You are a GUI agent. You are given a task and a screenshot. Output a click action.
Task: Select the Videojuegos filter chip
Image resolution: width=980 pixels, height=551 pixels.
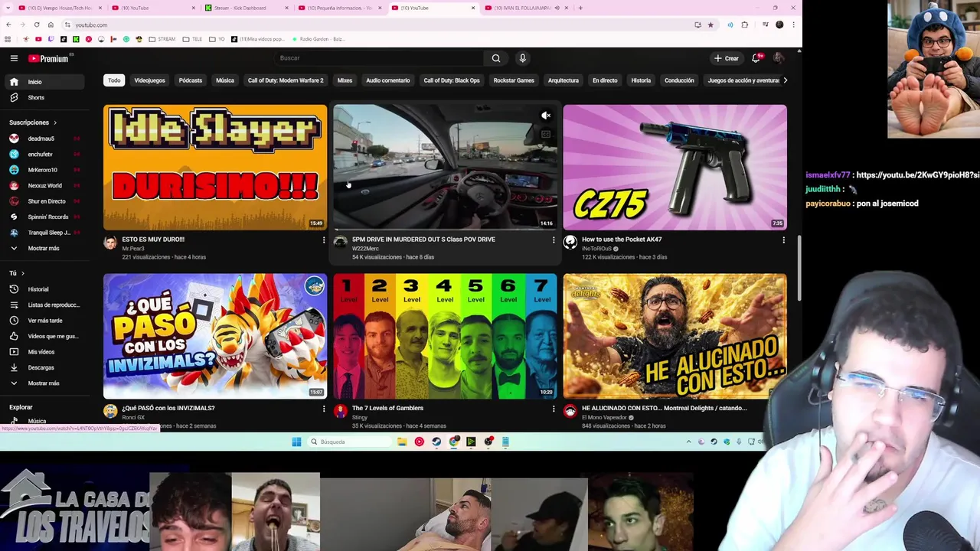click(x=150, y=80)
